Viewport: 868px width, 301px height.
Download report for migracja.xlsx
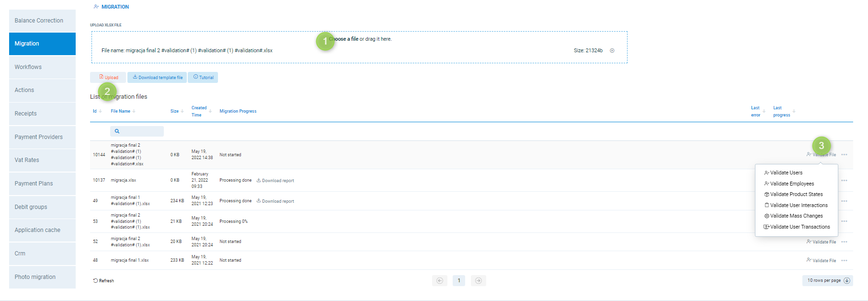click(275, 181)
